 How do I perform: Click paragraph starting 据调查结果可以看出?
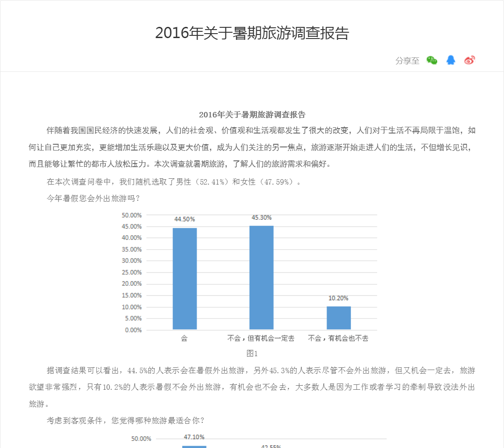252,387
